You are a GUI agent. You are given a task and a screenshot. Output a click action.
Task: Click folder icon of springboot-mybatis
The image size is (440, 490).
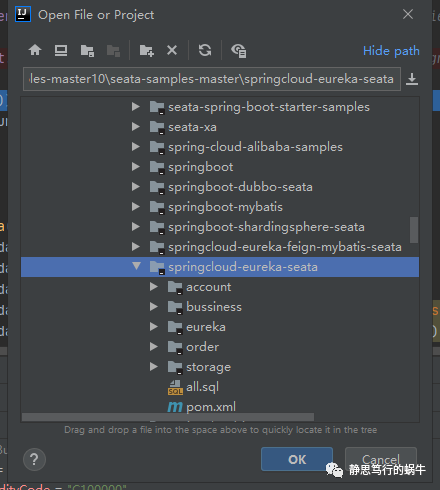(x=157, y=207)
